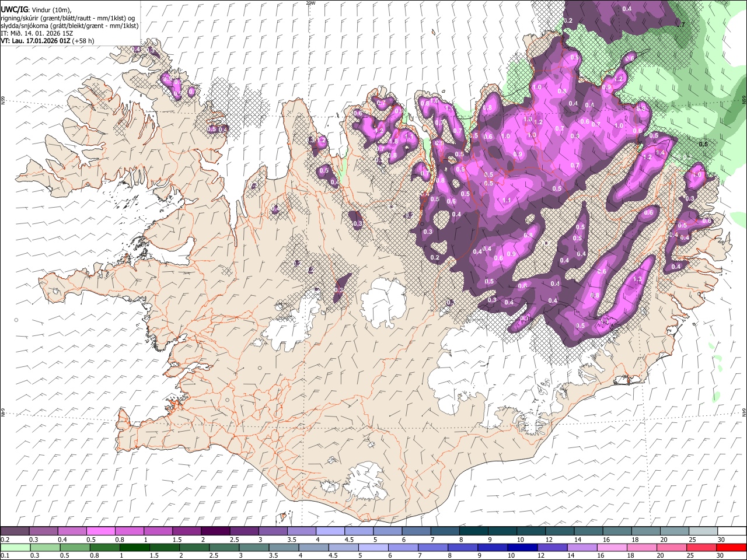This screenshot has width=747, height=560.
Task: Click the 14 swatch in upper legend row
Action: 589,531
